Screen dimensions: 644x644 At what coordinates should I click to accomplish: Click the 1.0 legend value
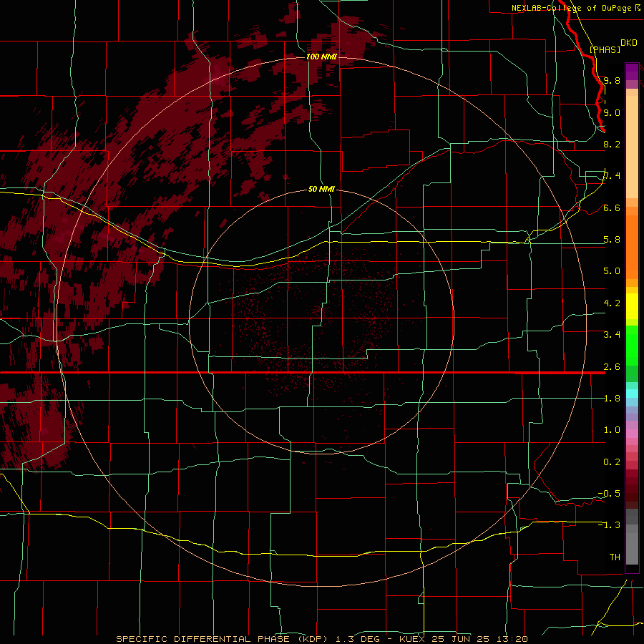pos(612,430)
